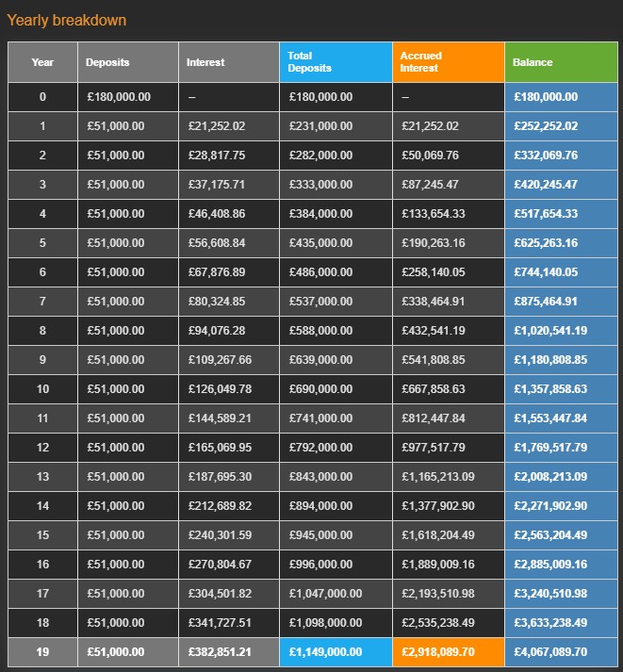Select balance £1,020,541.19
623x672 pixels.
550,331
